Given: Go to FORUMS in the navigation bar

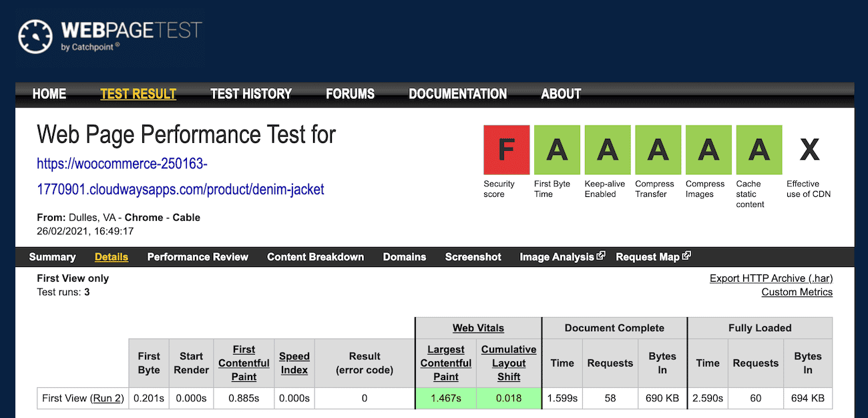Looking at the screenshot, I should (x=351, y=94).
